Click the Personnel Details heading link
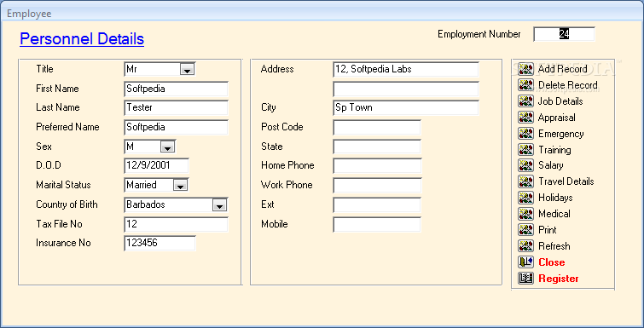Screen dimensions: 644x328 pos(82,39)
